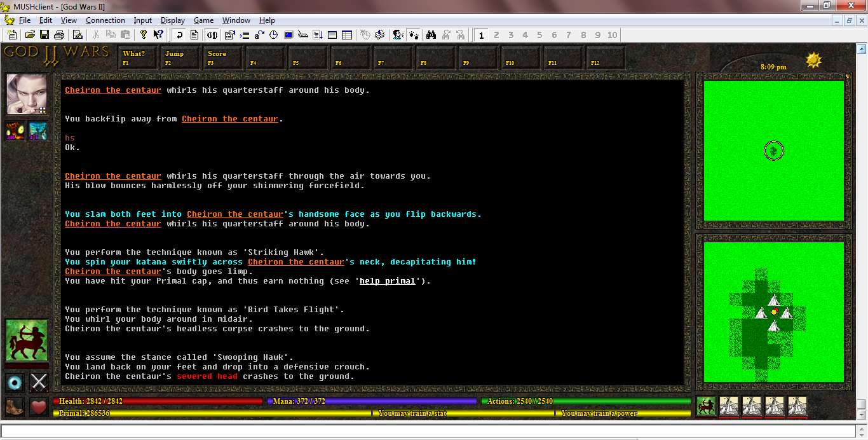Click the yellow Primal bar
Image resolution: width=868 pixels, height=440 pixels.
click(x=212, y=413)
